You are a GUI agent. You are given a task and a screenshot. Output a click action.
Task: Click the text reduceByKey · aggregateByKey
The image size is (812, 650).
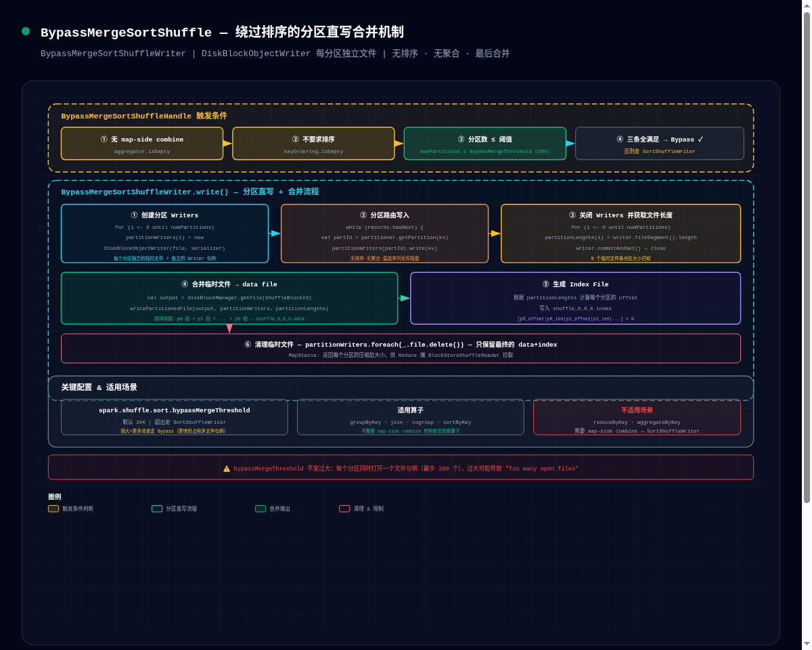click(x=637, y=422)
